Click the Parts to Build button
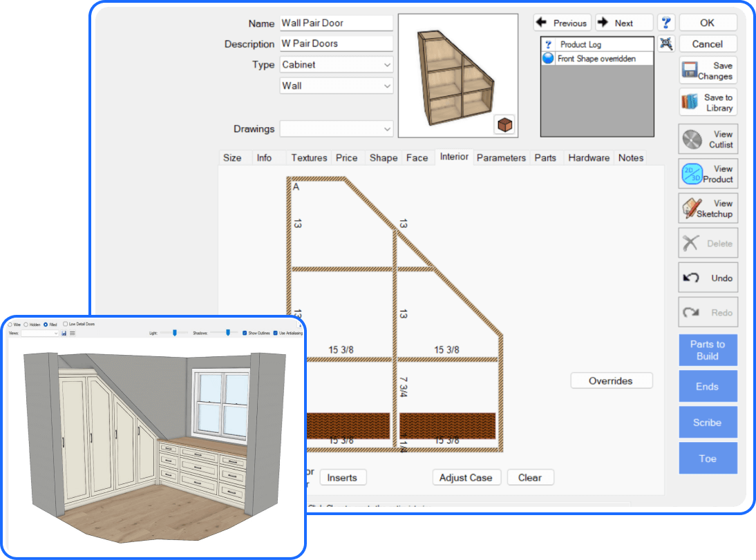Screen dimensions: 756x560 (708, 350)
